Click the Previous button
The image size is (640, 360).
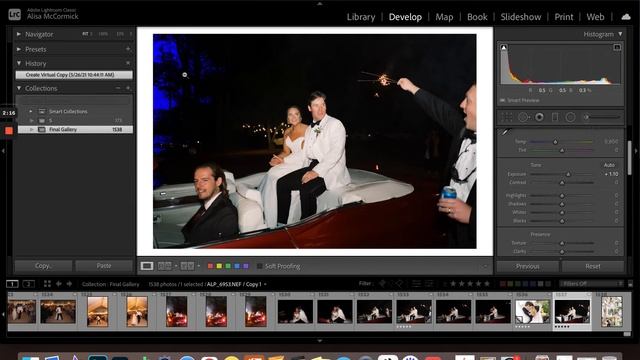coord(527,266)
